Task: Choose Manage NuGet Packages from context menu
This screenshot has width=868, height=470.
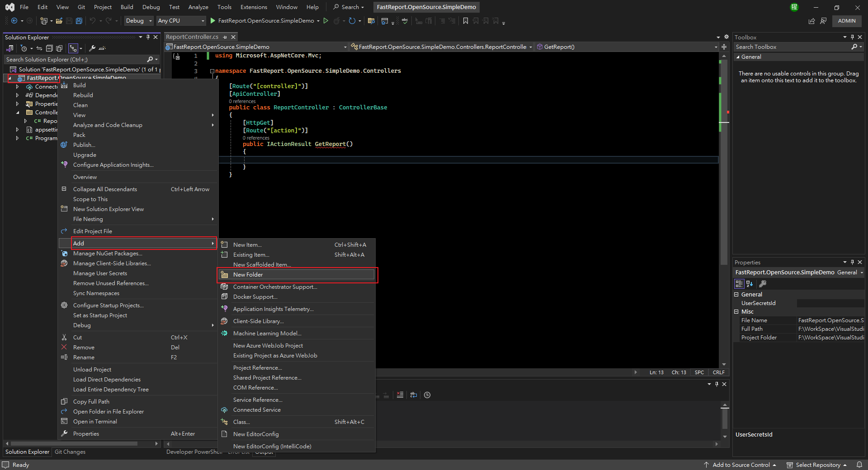Action: (x=108, y=254)
